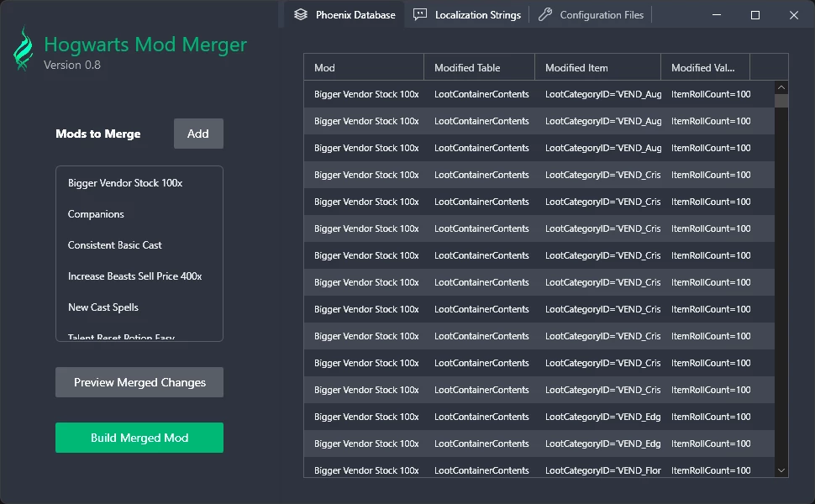Sort by the Modified Table column header
Image resolution: width=815 pixels, height=504 pixels.
click(x=479, y=67)
